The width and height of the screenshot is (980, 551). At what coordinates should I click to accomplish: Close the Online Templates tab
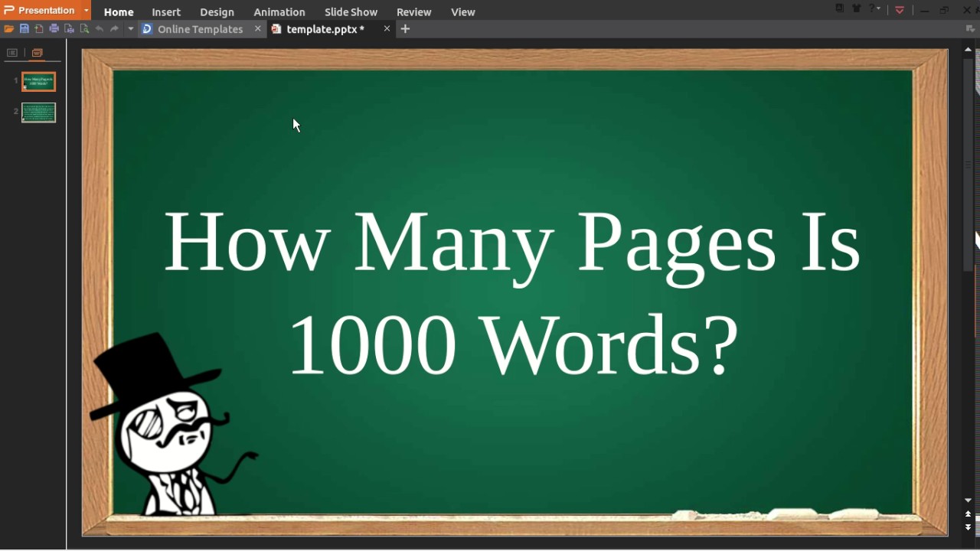click(x=258, y=29)
